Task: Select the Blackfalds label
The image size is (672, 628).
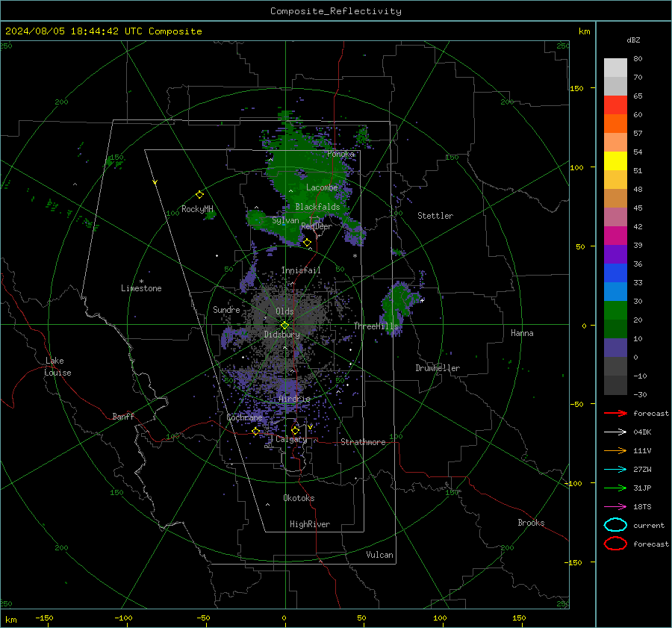Action: (x=317, y=207)
